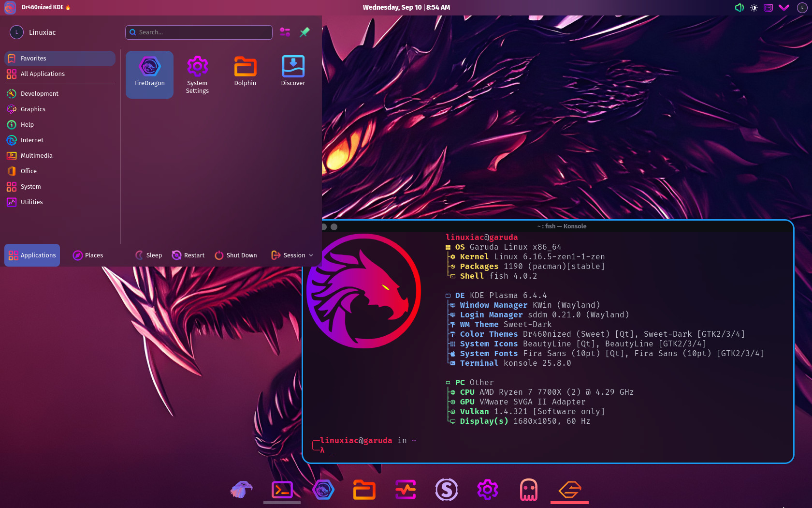This screenshot has width=812, height=508.
Task: Switch to the Places tab
Action: tap(88, 255)
